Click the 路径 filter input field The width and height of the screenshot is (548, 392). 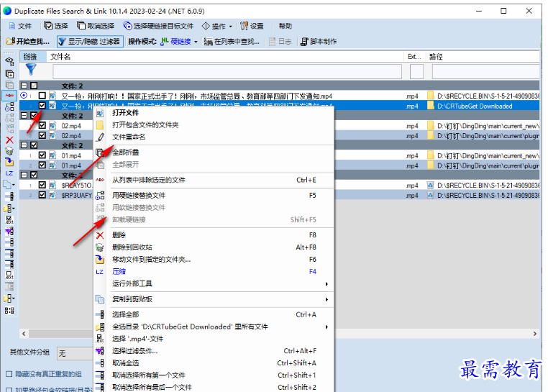click(x=485, y=72)
